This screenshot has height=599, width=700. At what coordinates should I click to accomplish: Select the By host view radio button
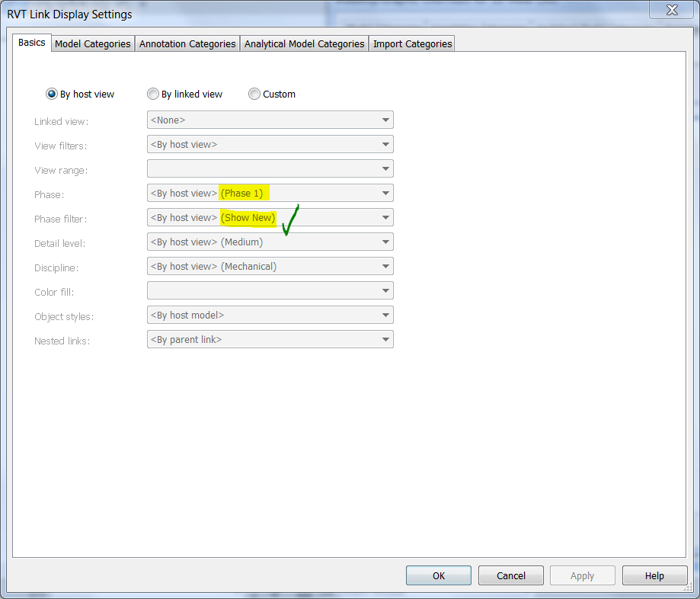point(51,94)
